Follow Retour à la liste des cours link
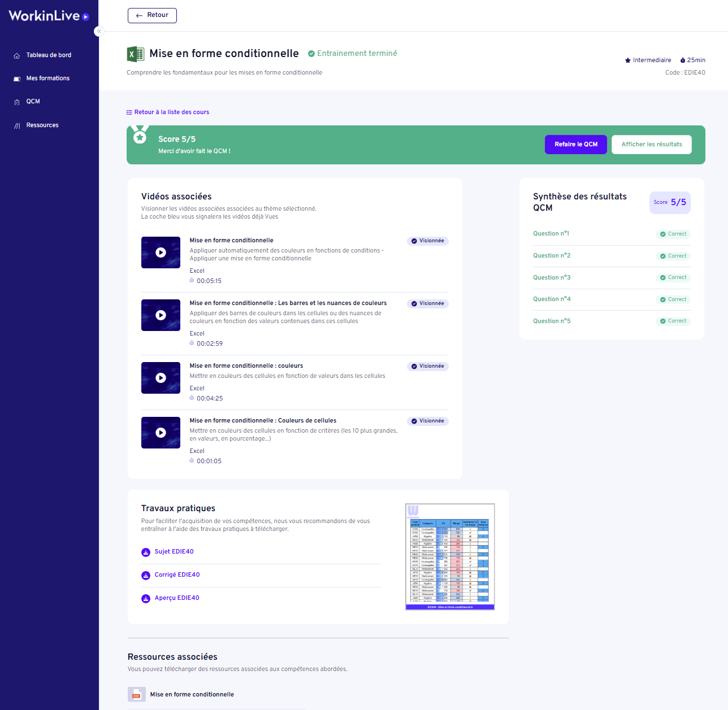The width and height of the screenshot is (728, 710). tap(168, 112)
